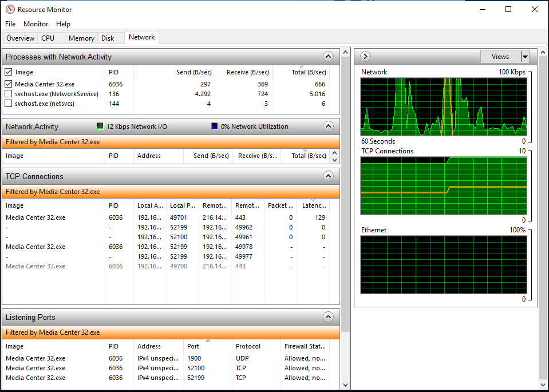Check the svchost.exe (NetworkService) checkbox
Screen dimensions: 549x392
9,94
